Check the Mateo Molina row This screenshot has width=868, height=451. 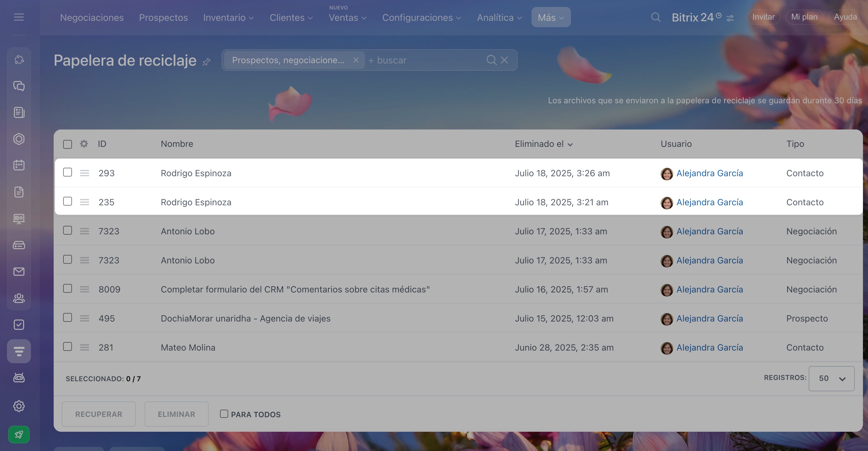(68, 346)
